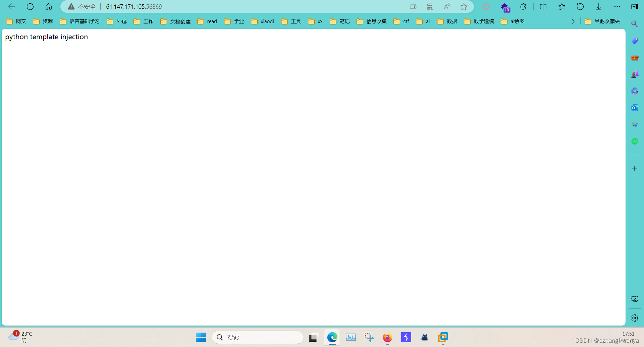The width and height of the screenshot is (644, 347).
Task: Add current page to favorites
Action: point(464,7)
